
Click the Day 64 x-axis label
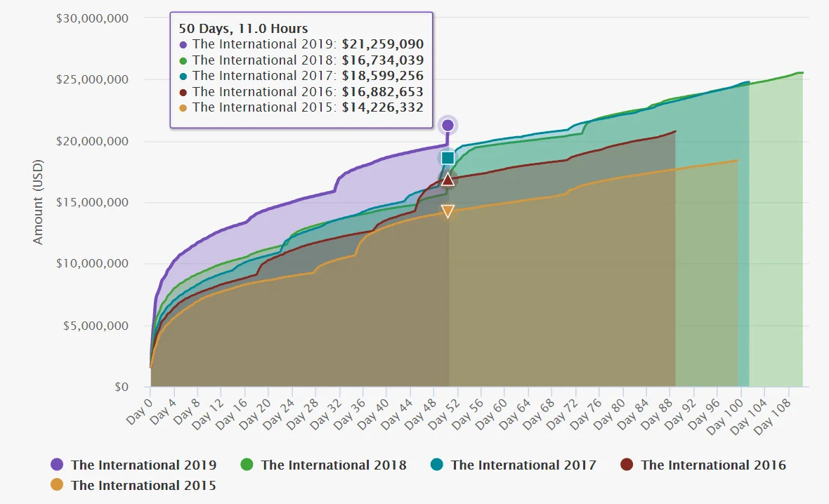(x=515, y=413)
